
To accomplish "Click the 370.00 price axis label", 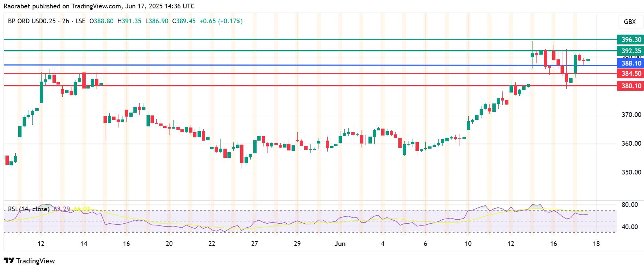I will [631, 115].
